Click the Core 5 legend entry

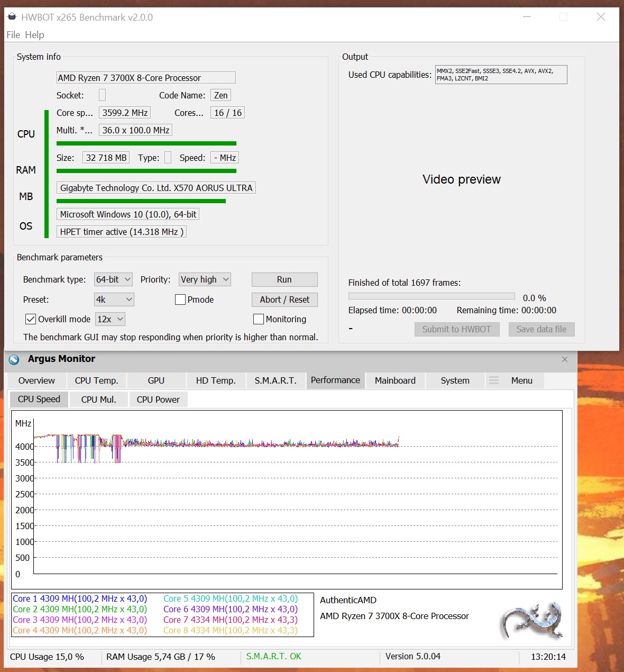click(231, 598)
